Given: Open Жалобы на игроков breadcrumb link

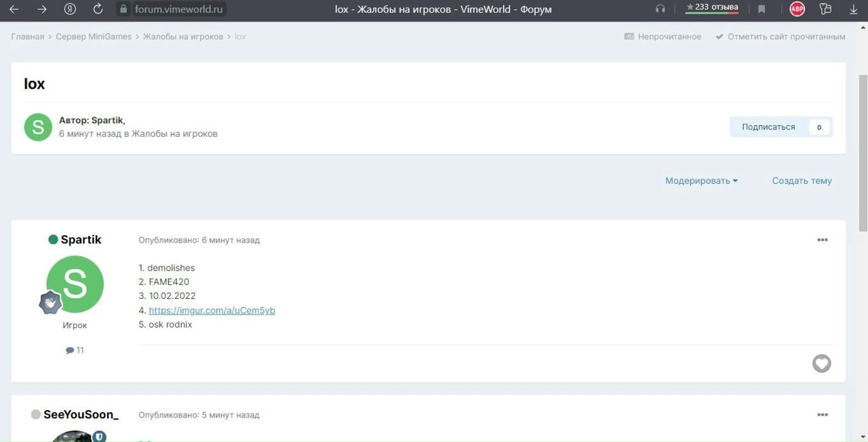Looking at the screenshot, I should click(182, 37).
